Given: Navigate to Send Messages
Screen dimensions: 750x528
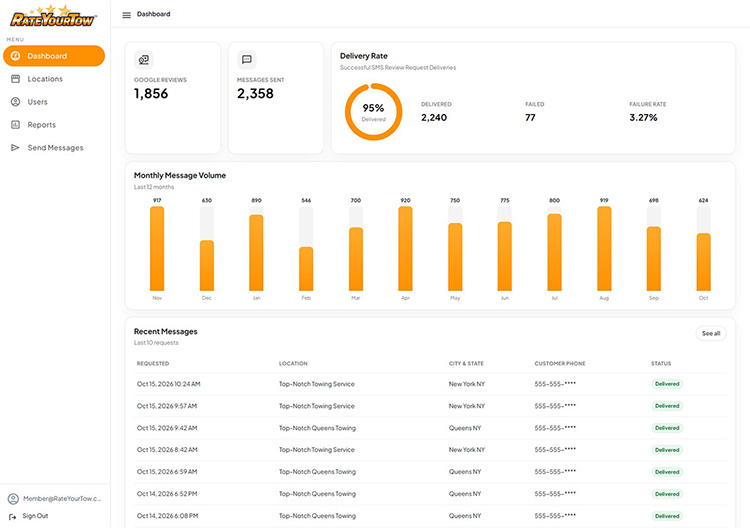Looking at the screenshot, I should coord(55,148).
